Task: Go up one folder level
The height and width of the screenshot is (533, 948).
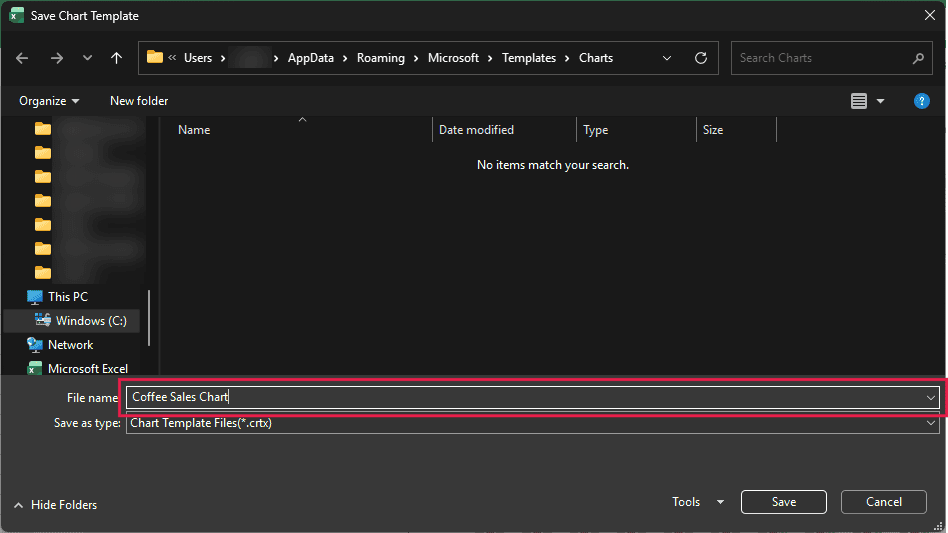Action: tap(116, 58)
